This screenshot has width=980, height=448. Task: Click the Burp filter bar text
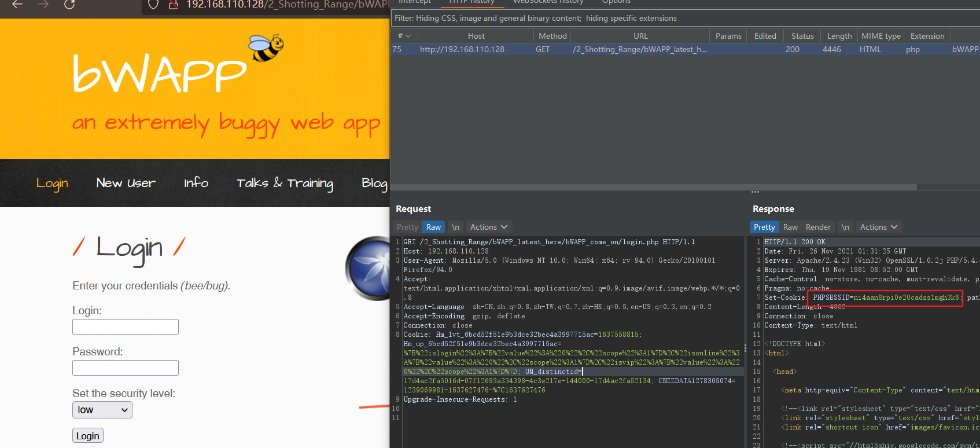536,19
